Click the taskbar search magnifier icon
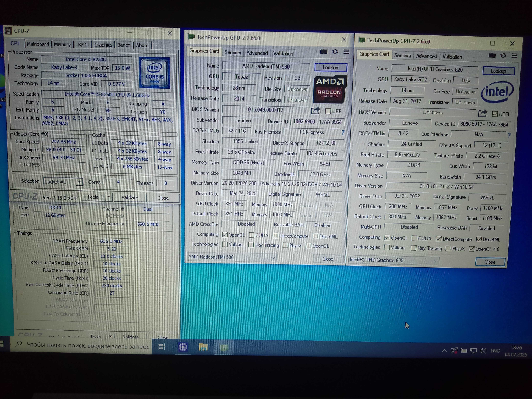Viewport: 532px width, 399px height. point(19,344)
